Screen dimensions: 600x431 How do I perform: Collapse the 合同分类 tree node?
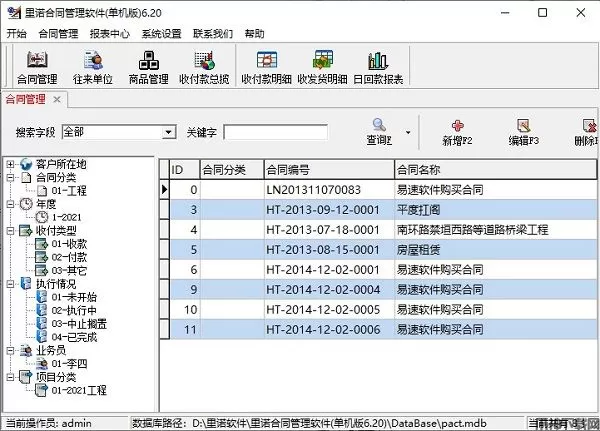10,178
